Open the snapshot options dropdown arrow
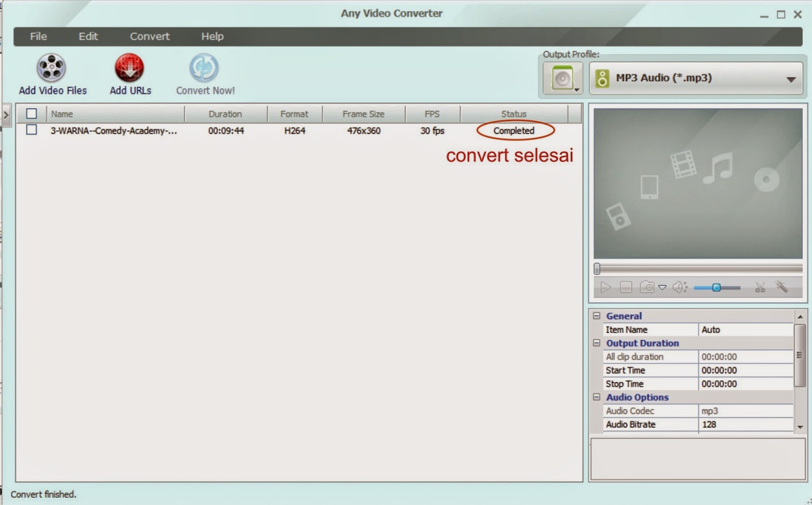The height and width of the screenshot is (505, 812). point(662,287)
